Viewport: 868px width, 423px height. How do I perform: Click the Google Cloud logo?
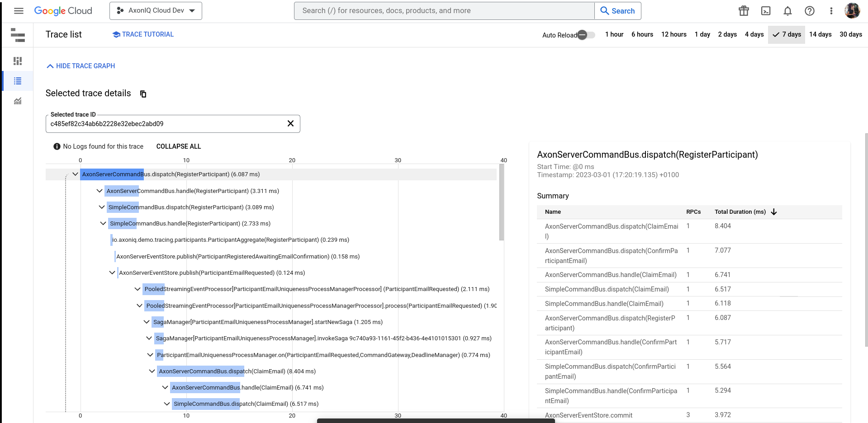(x=63, y=11)
